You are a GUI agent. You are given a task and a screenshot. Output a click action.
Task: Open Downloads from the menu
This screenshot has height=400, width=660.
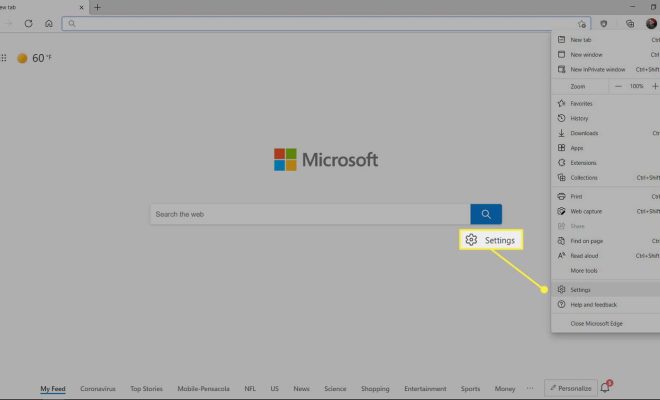(x=606, y=133)
